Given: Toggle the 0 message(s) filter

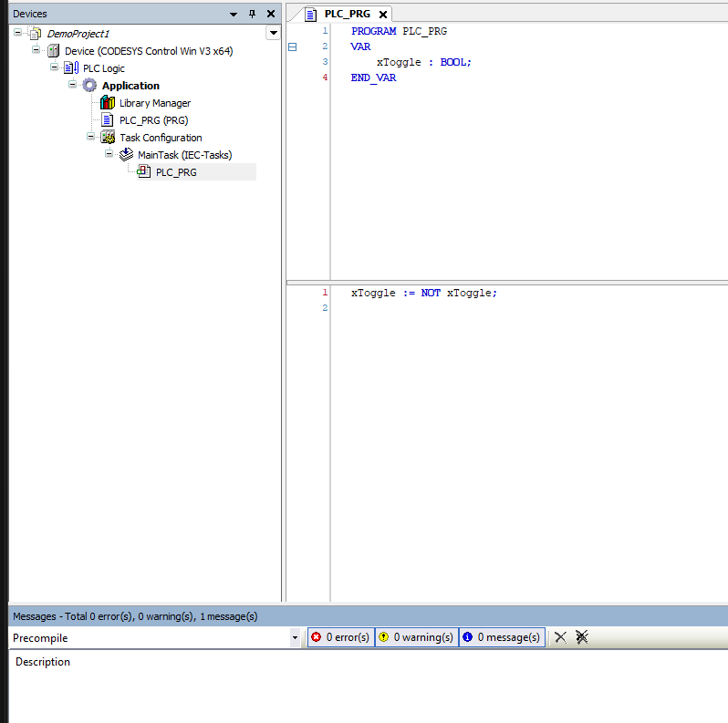Looking at the screenshot, I should coord(502,637).
